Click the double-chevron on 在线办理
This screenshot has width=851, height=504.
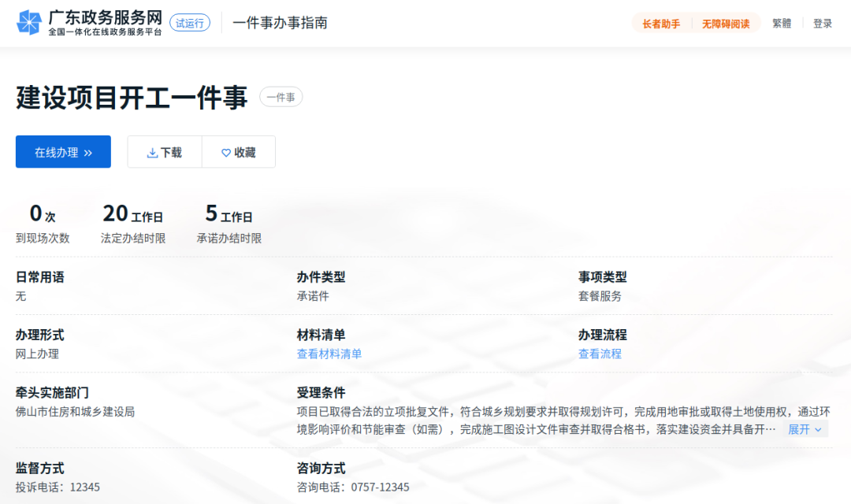point(88,153)
